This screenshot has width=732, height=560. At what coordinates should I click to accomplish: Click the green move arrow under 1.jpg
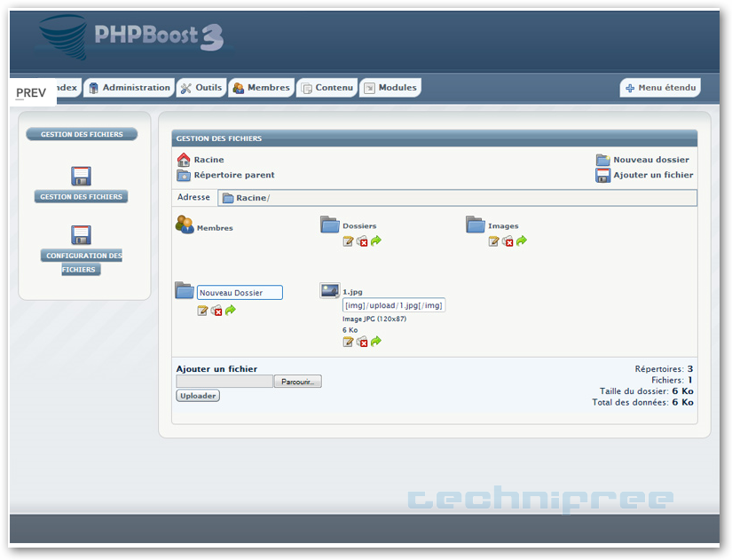[x=376, y=342]
